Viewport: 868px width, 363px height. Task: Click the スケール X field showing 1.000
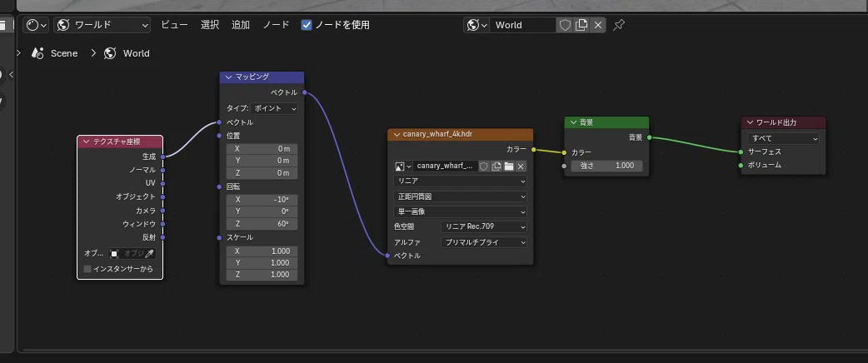pyautogui.click(x=262, y=251)
